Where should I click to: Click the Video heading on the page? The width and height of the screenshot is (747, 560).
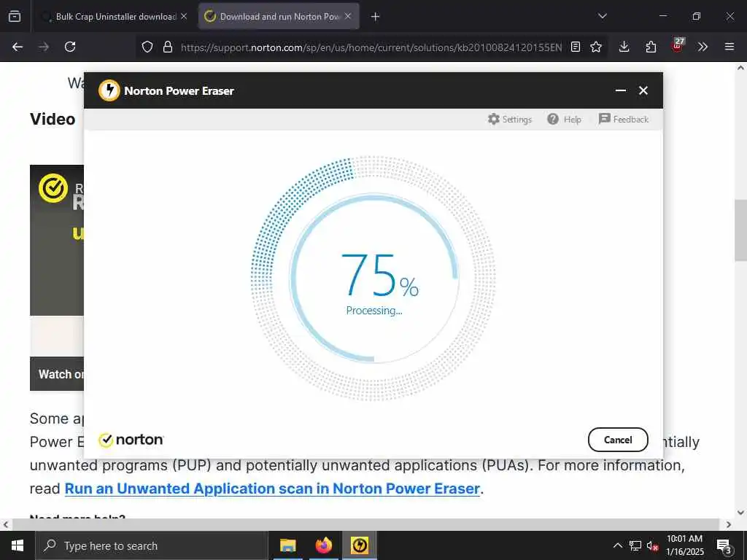point(53,119)
